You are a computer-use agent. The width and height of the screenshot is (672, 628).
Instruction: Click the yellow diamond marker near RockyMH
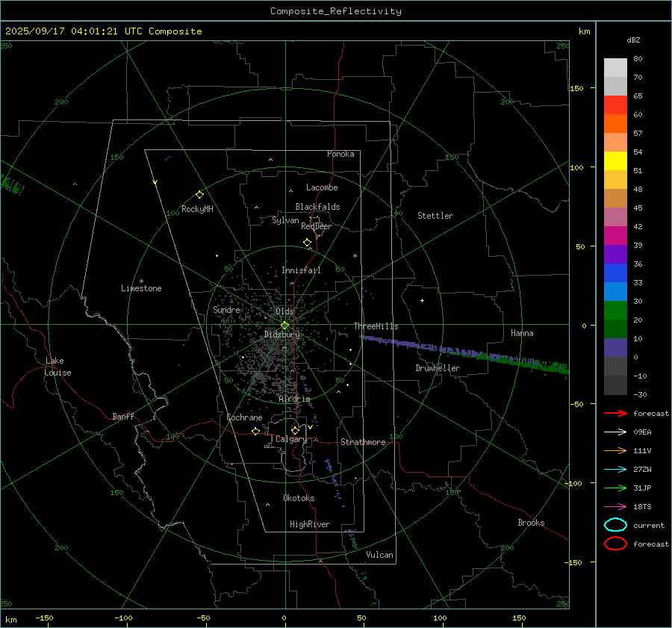pos(199,194)
